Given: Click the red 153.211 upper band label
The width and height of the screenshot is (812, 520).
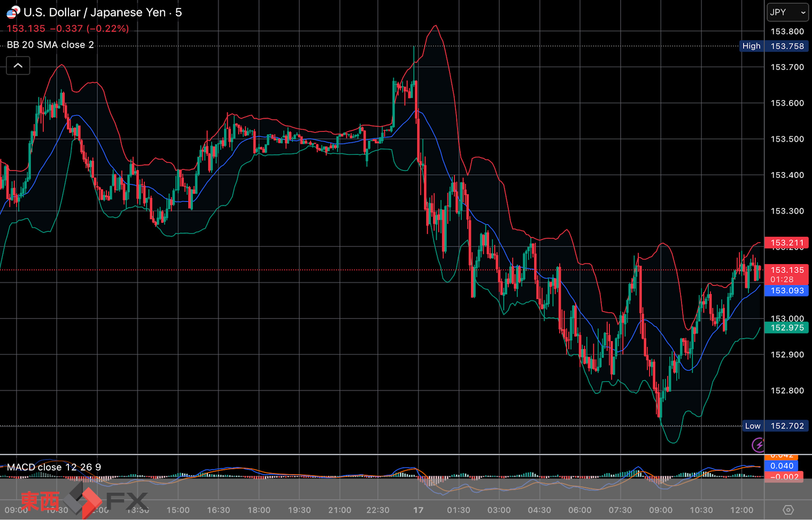Looking at the screenshot, I should tap(786, 243).
